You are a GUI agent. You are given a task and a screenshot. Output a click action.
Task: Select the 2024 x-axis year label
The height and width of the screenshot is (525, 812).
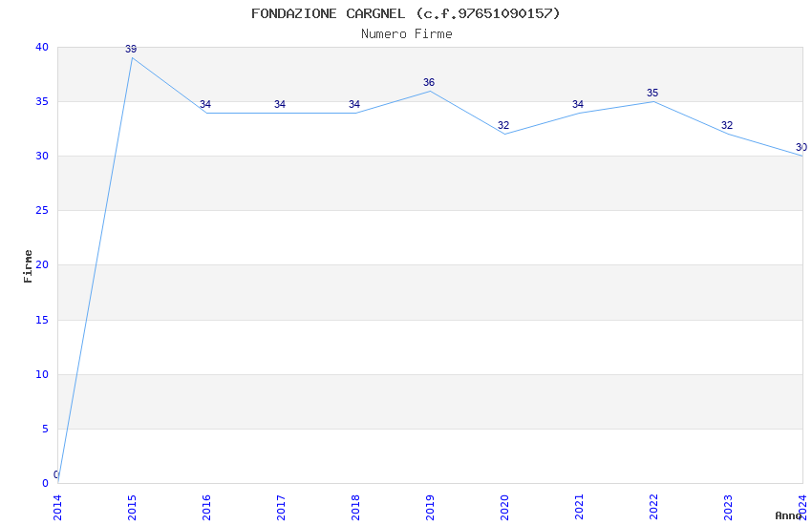pos(803,508)
